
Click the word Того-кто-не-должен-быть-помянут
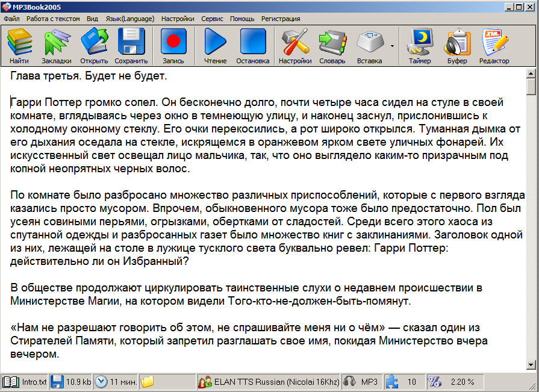click(x=319, y=301)
